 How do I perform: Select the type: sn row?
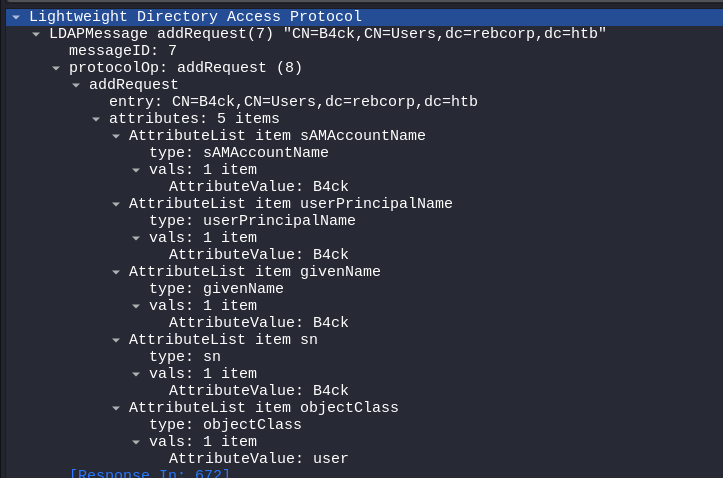[185, 357]
